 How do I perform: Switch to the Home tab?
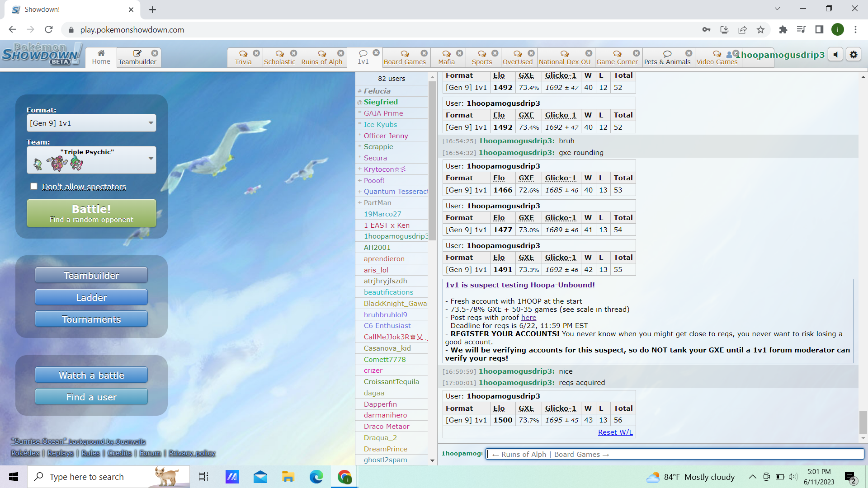tap(101, 57)
